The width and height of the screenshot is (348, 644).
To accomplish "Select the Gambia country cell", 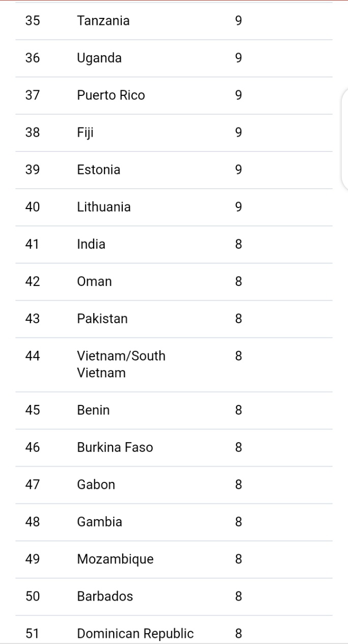I will (100, 522).
